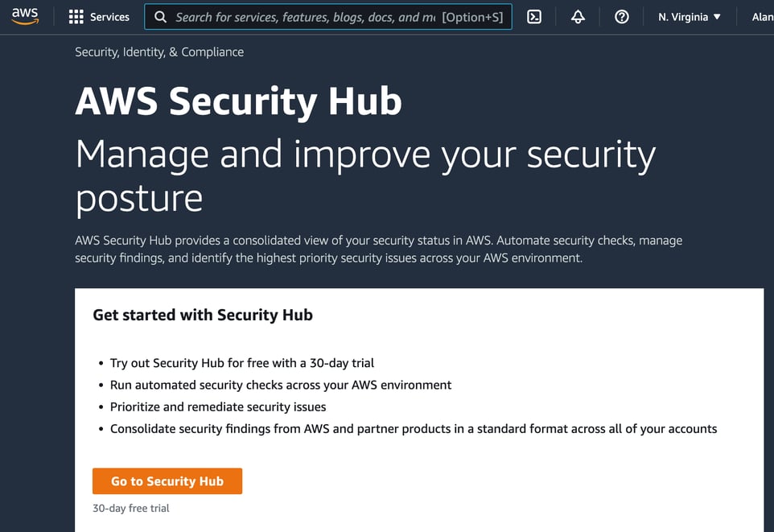Open the Services menu

[x=100, y=16]
